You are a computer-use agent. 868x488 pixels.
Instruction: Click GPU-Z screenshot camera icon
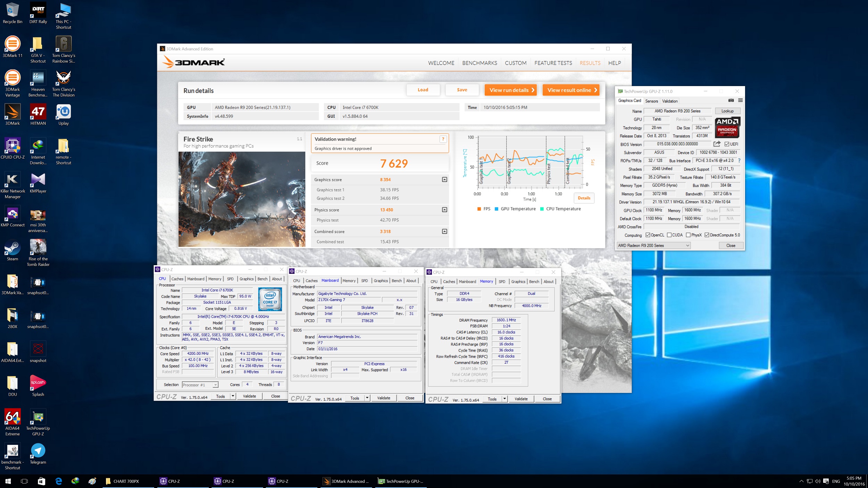coord(731,101)
